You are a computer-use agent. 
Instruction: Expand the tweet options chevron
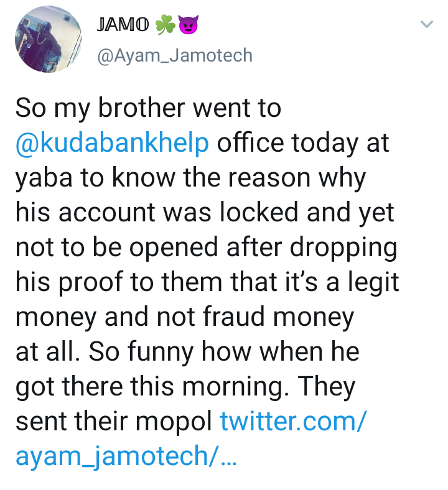426,25
